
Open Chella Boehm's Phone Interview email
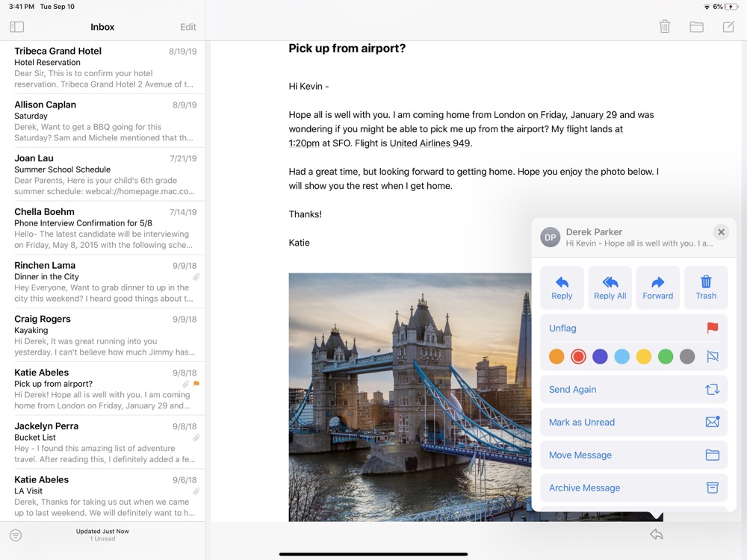(102, 228)
